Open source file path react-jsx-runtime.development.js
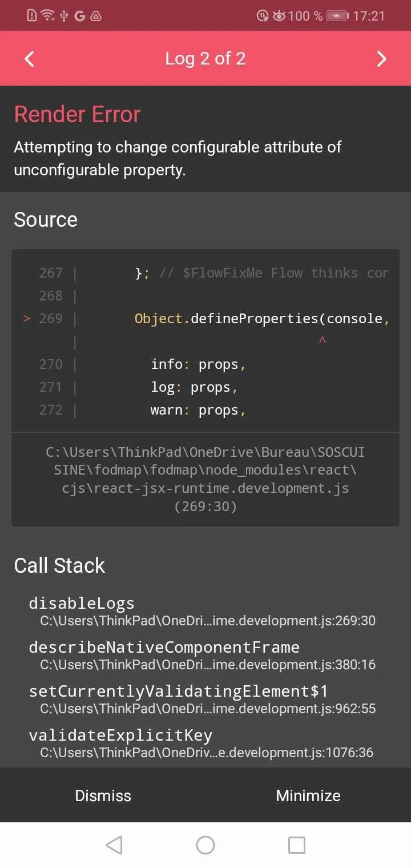 click(205, 479)
